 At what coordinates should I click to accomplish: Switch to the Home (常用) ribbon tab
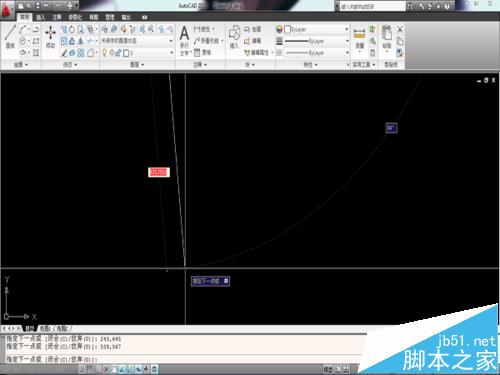click(25, 17)
